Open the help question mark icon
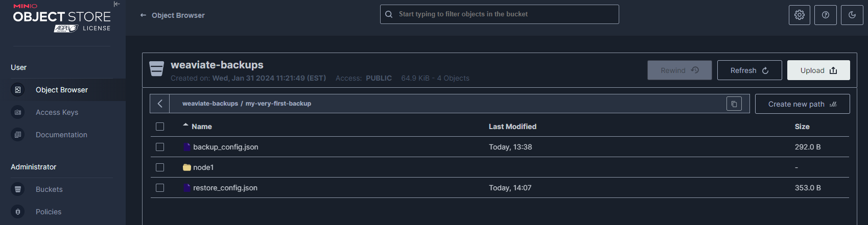Viewport: 868px width, 225px height. [826, 15]
